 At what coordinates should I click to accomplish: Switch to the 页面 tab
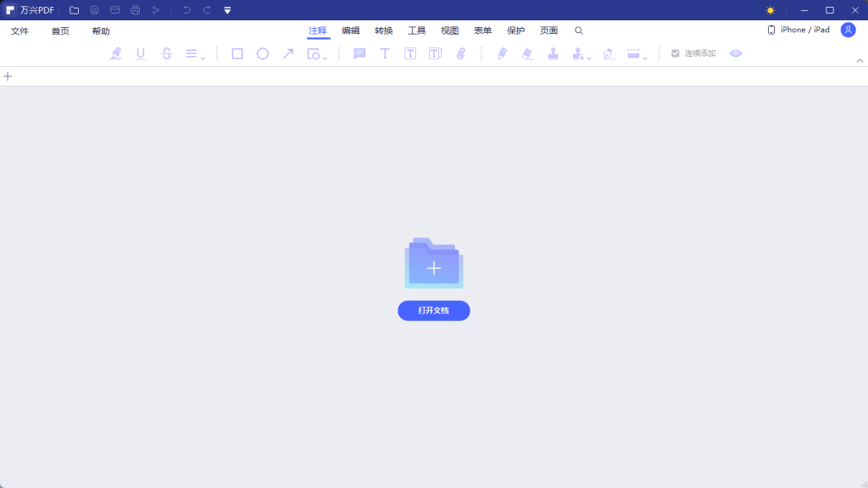pyautogui.click(x=548, y=31)
